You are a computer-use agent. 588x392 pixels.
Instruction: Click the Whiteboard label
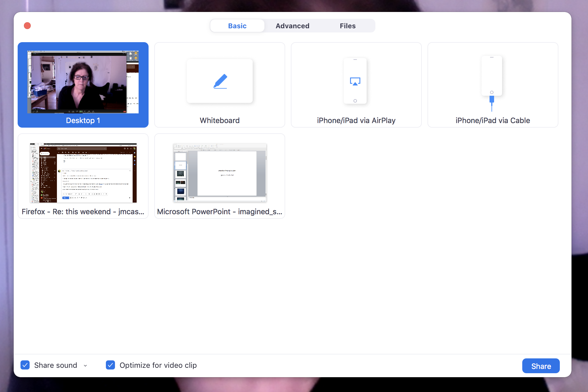click(220, 121)
